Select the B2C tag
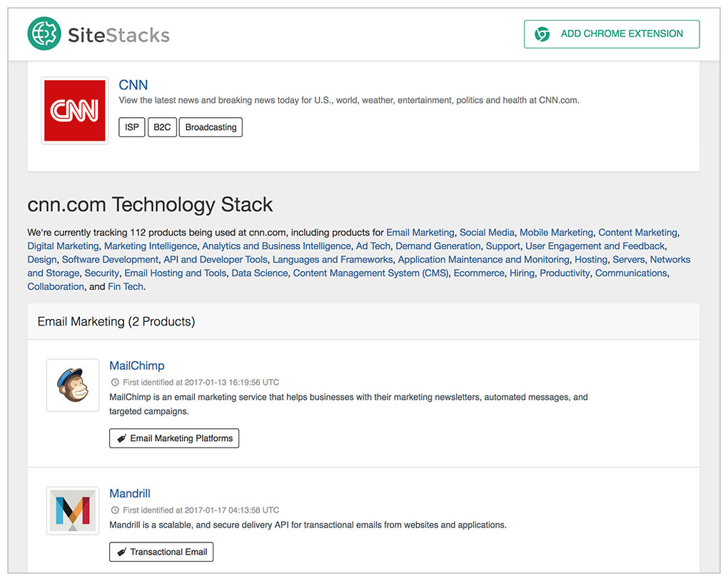Viewport: 728px width, 581px height. tap(162, 127)
